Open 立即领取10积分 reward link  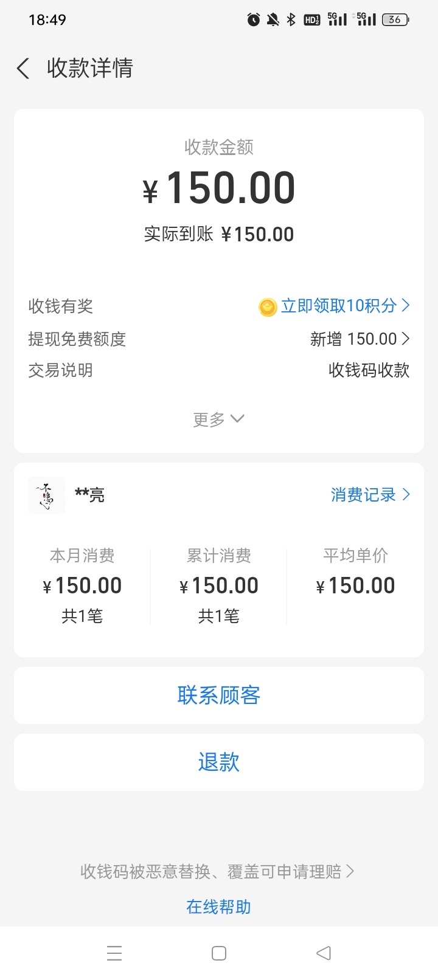(x=344, y=306)
